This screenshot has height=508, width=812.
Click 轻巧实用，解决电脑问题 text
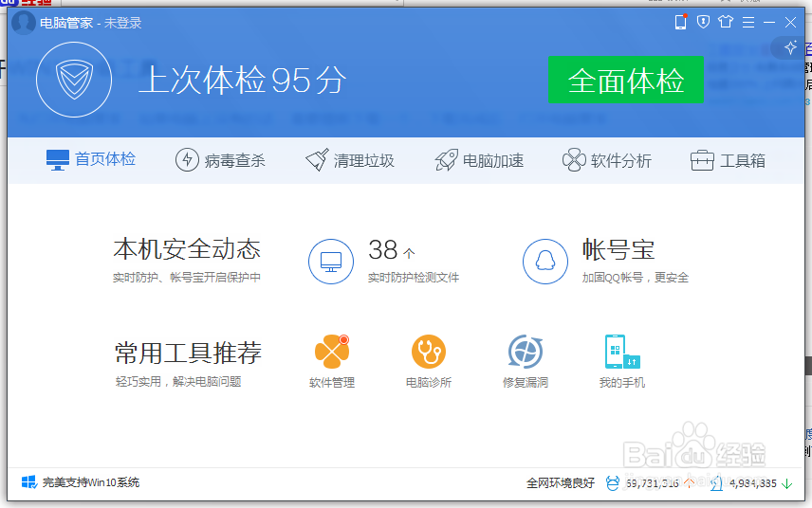click(178, 382)
